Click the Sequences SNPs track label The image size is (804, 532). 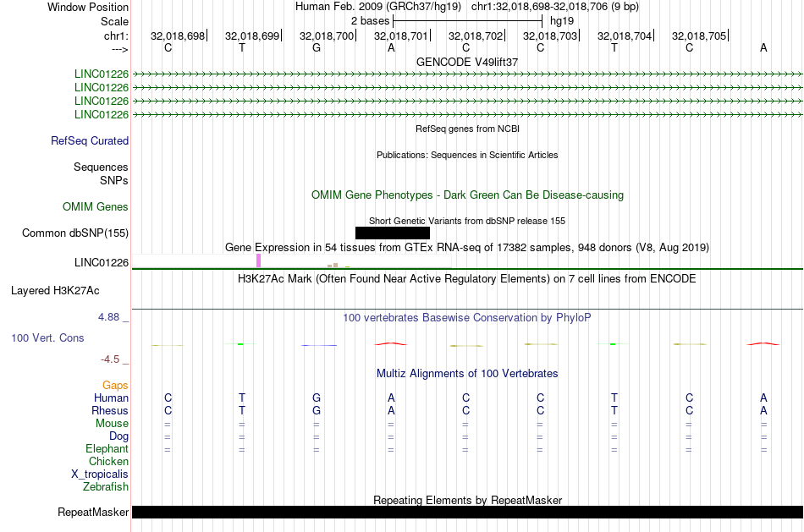pyautogui.click(x=101, y=173)
